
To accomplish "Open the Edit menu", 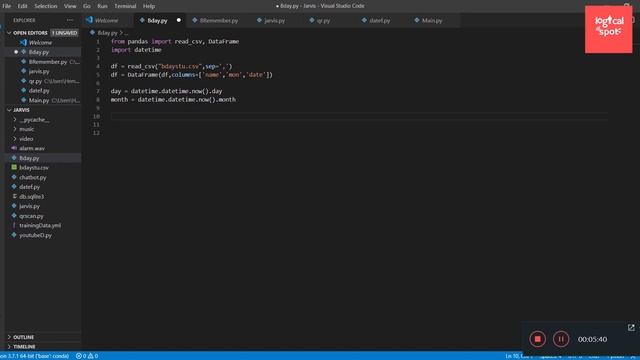I will [22, 6].
